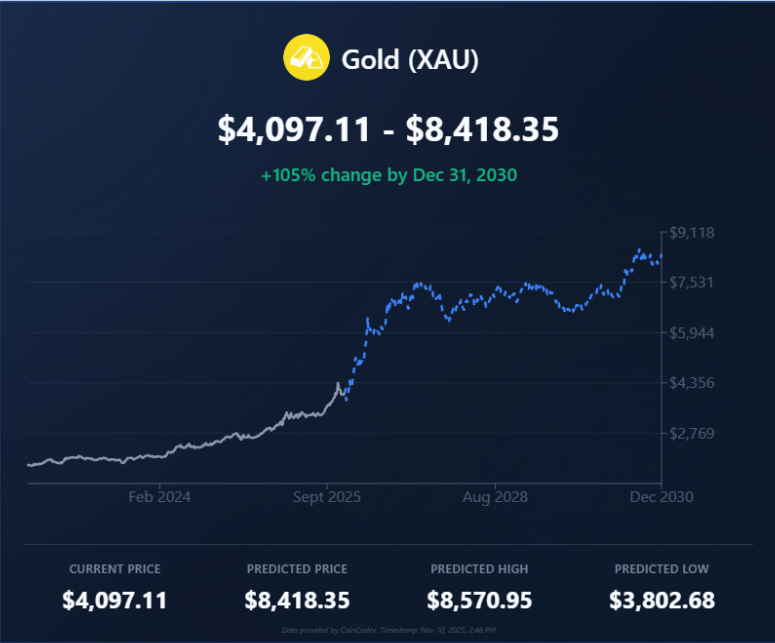Click the Predicted High label
Image resolution: width=775 pixels, height=643 pixels.
click(479, 569)
